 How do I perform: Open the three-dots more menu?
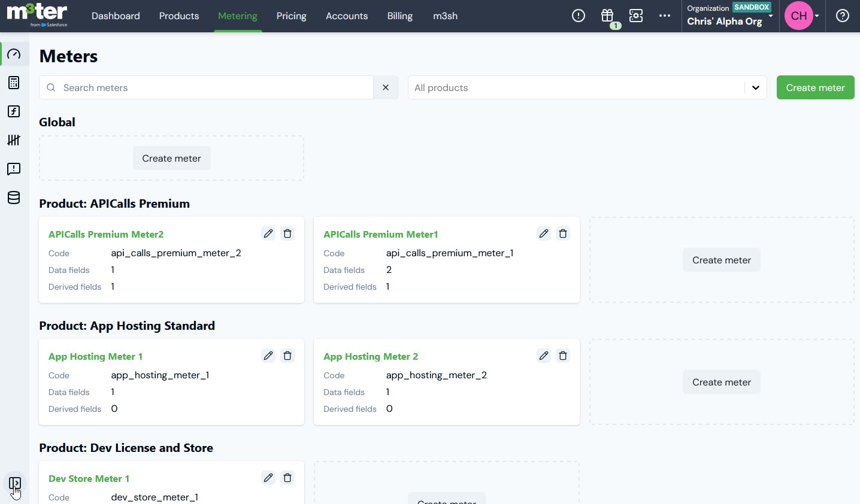click(665, 16)
